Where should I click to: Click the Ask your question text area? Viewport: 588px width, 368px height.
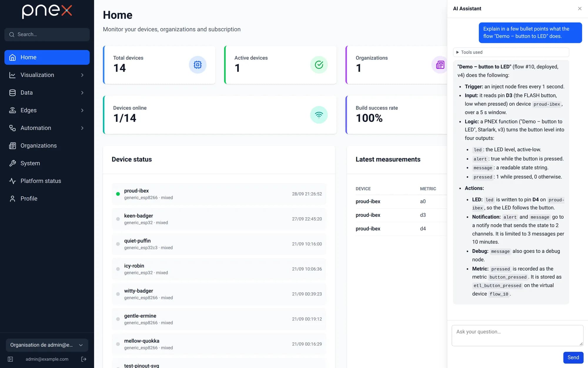pos(517,336)
